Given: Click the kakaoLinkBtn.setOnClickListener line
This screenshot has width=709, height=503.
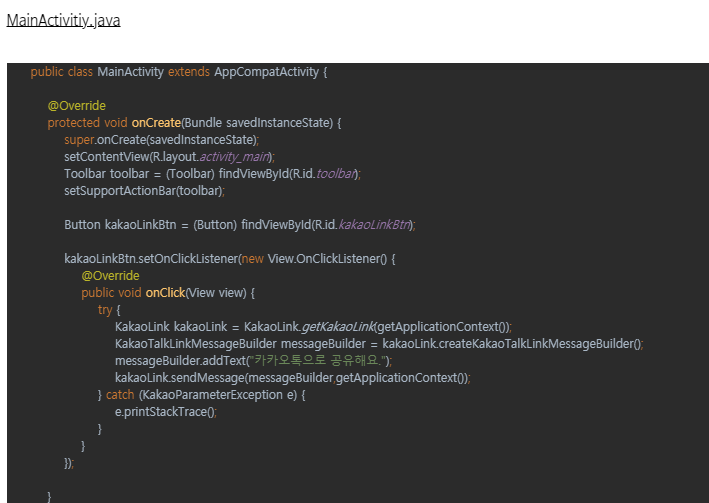Looking at the screenshot, I should [x=230, y=259].
